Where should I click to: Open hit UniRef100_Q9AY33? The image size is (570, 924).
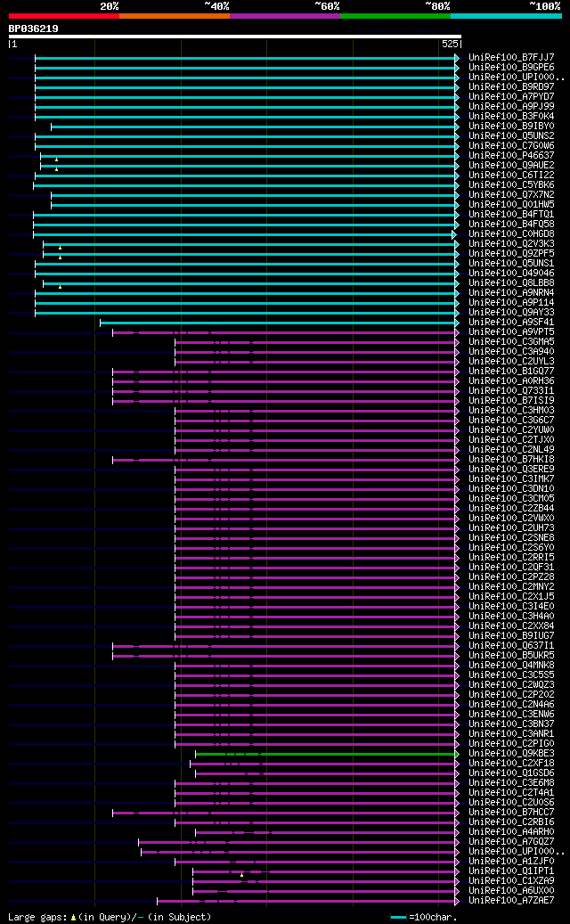(511, 313)
